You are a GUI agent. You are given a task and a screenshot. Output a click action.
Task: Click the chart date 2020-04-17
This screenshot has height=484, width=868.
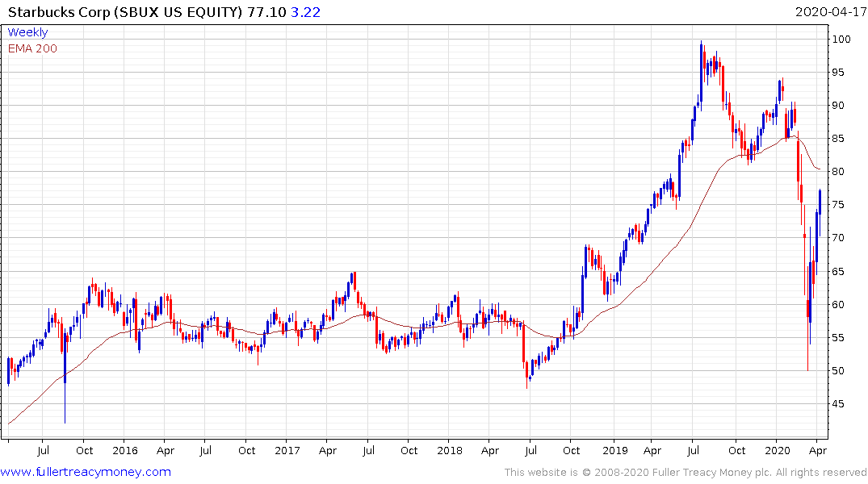(x=831, y=12)
